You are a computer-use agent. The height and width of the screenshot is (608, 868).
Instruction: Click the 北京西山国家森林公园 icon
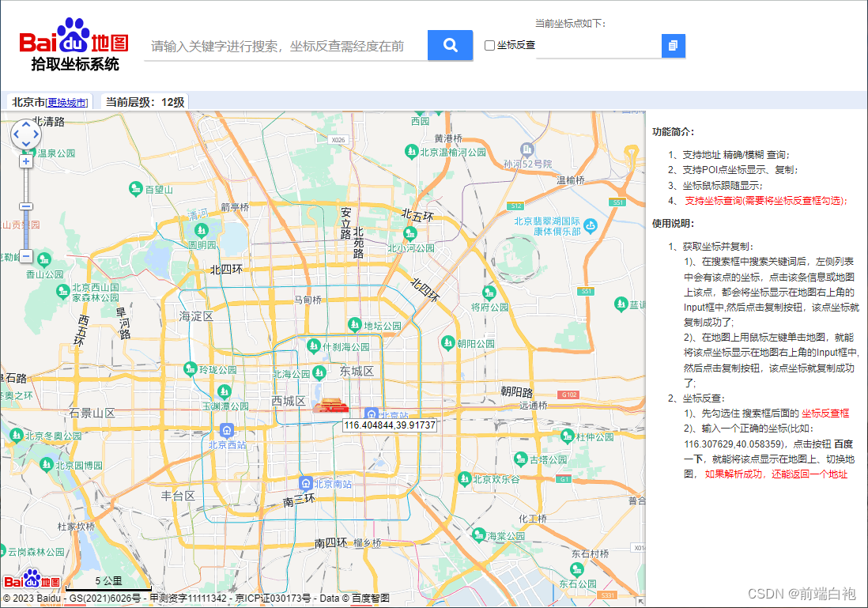pos(62,291)
